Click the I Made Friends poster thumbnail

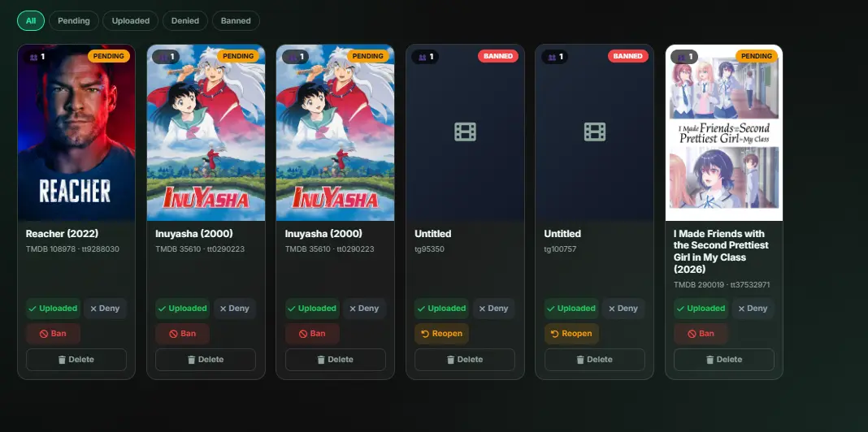point(724,132)
